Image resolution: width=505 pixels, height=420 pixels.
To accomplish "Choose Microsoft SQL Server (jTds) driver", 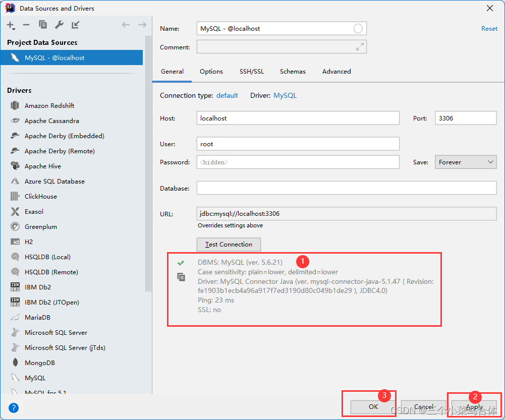I will [65, 347].
